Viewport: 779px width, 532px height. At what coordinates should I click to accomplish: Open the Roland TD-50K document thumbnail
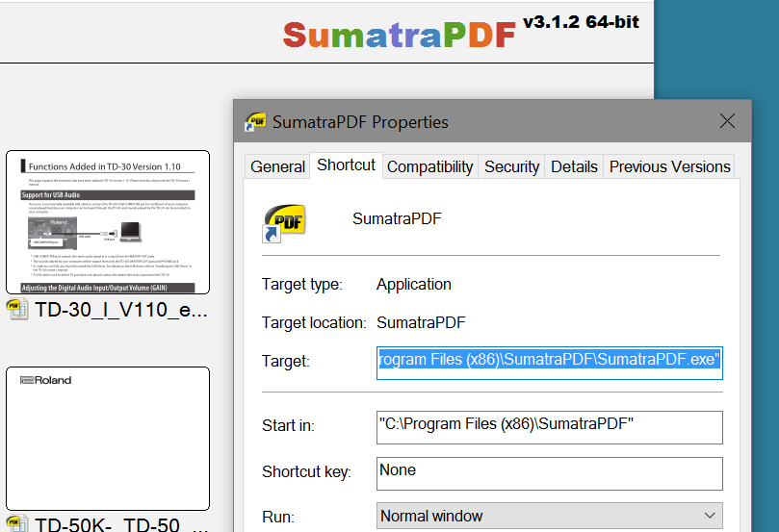108,438
